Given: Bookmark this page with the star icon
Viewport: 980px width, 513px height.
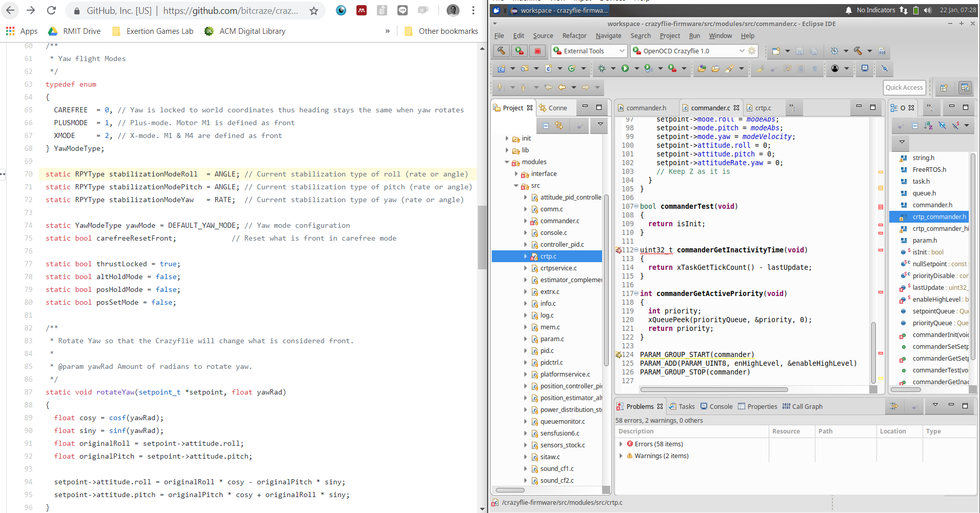Looking at the screenshot, I should click(314, 11).
